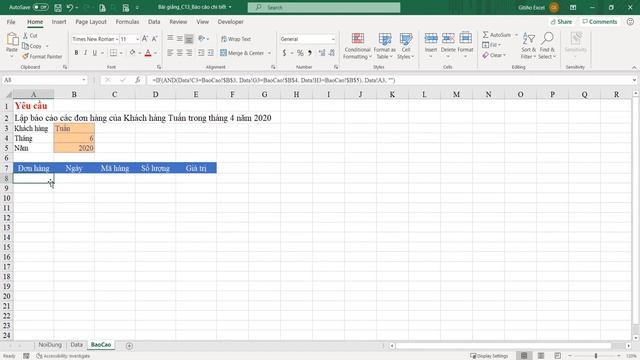Click the Undo arrow icon
This screenshot has width=640, height=360.
coord(70,7)
